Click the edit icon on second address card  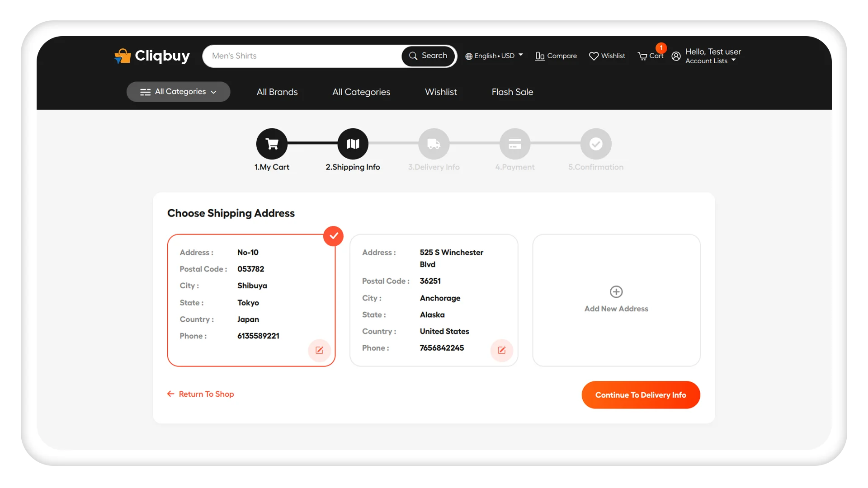pyautogui.click(x=501, y=350)
